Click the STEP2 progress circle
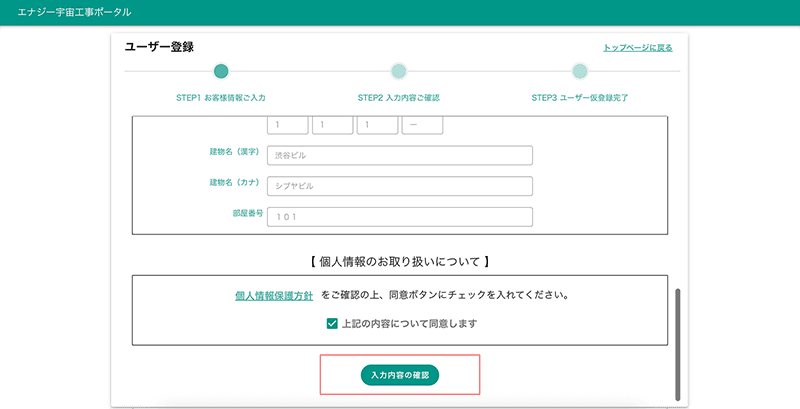Screen dimensions: 800x409 point(398,71)
